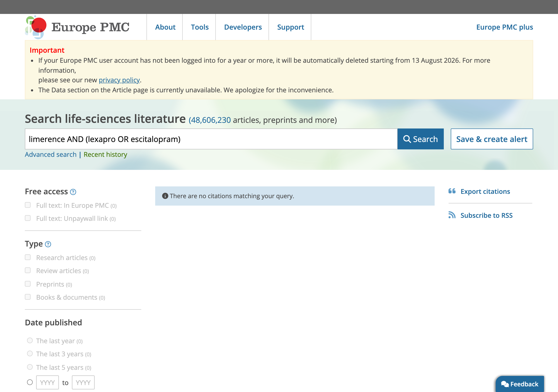Select The last 3 years option

coord(30,354)
